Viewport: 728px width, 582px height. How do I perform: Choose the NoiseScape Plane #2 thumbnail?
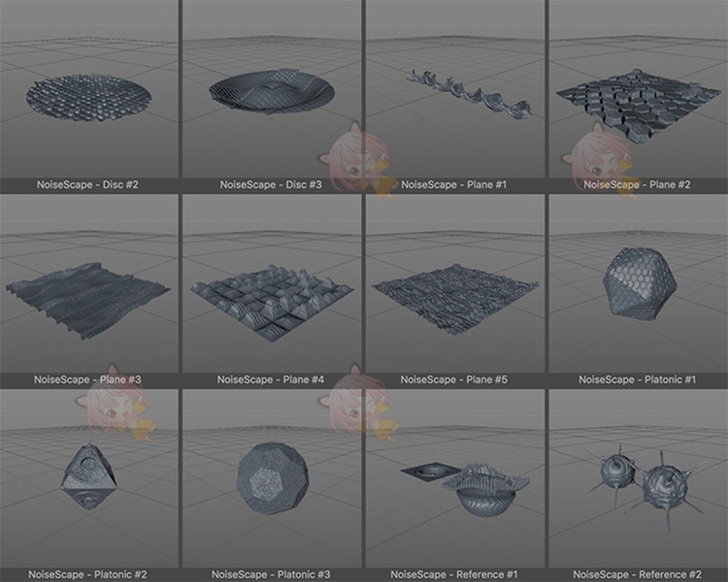pos(639,88)
